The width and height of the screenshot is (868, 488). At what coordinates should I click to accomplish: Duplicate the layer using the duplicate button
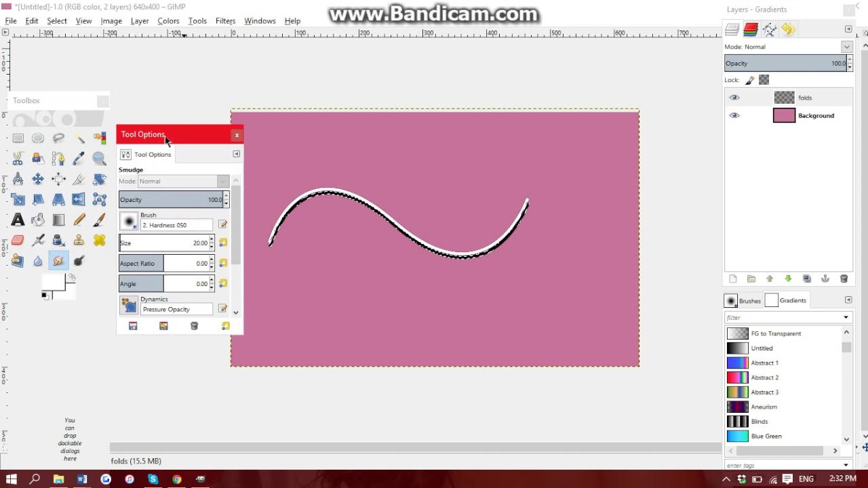[806, 279]
